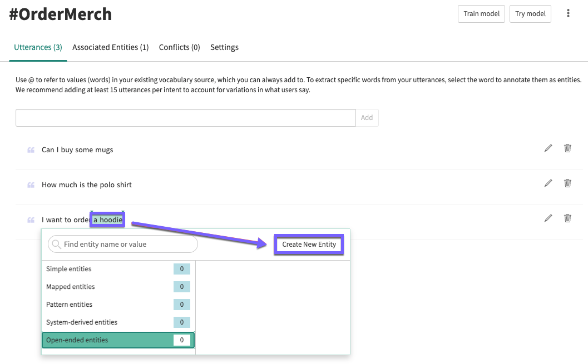Screen dimensions: 588x364
Task: Click the quote icon beside 'I want to order'
Action: (x=31, y=220)
